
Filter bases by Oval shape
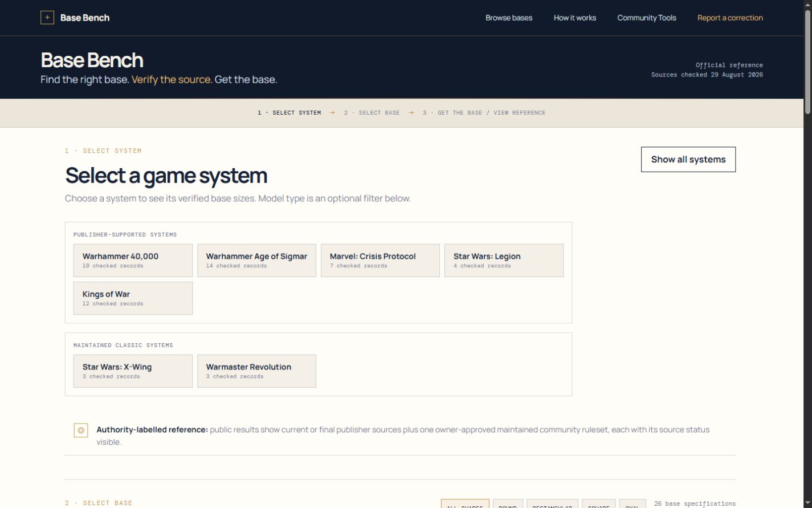coord(633,504)
